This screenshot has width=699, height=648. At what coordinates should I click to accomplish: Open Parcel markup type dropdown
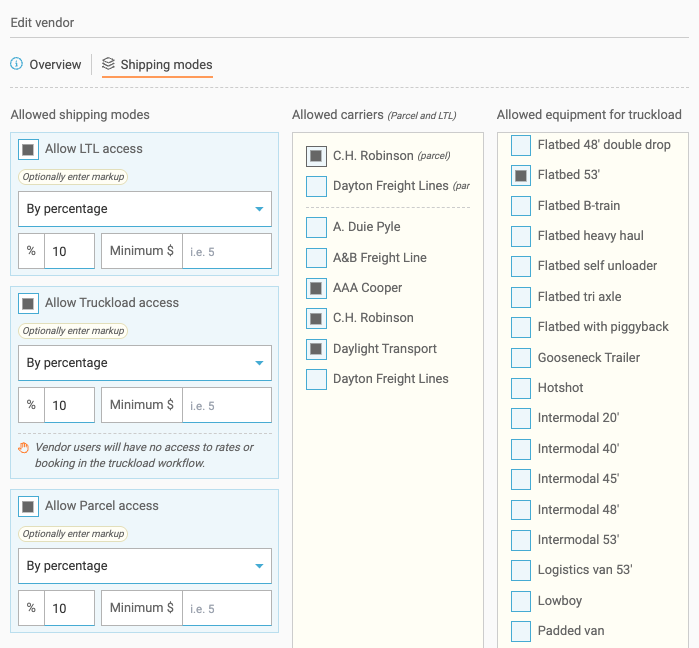(145, 566)
